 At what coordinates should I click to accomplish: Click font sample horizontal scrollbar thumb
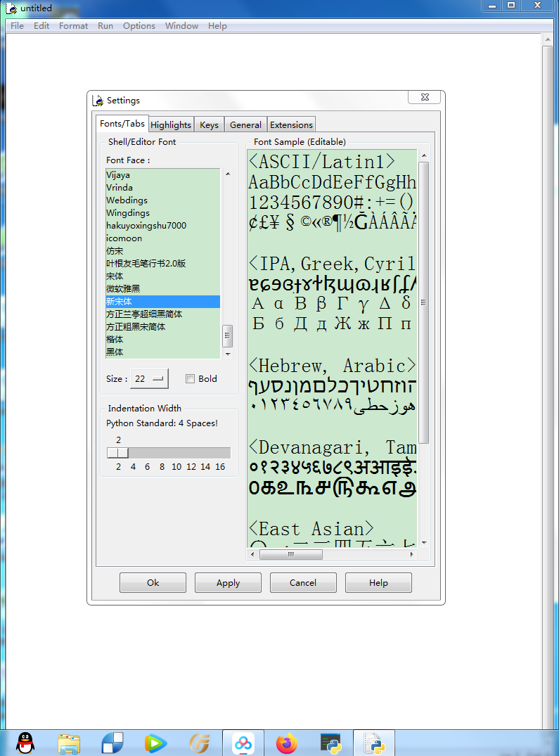[291, 554]
